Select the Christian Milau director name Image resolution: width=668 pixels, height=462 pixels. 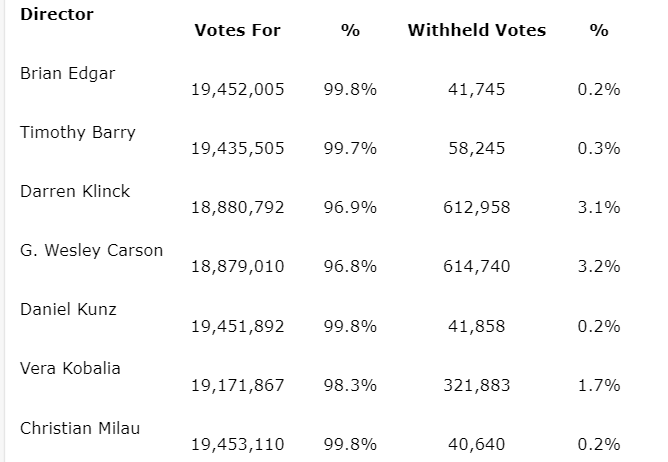[x=80, y=428]
